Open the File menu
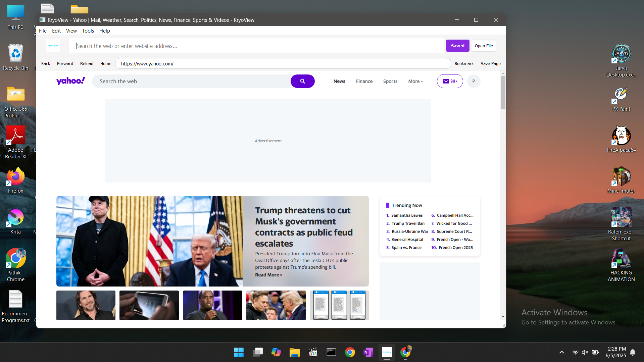 click(43, 31)
